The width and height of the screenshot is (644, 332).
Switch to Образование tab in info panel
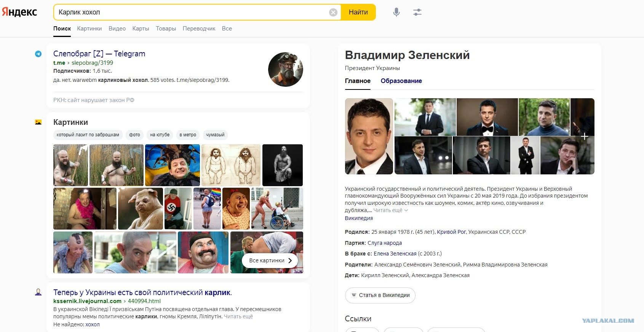401,81
